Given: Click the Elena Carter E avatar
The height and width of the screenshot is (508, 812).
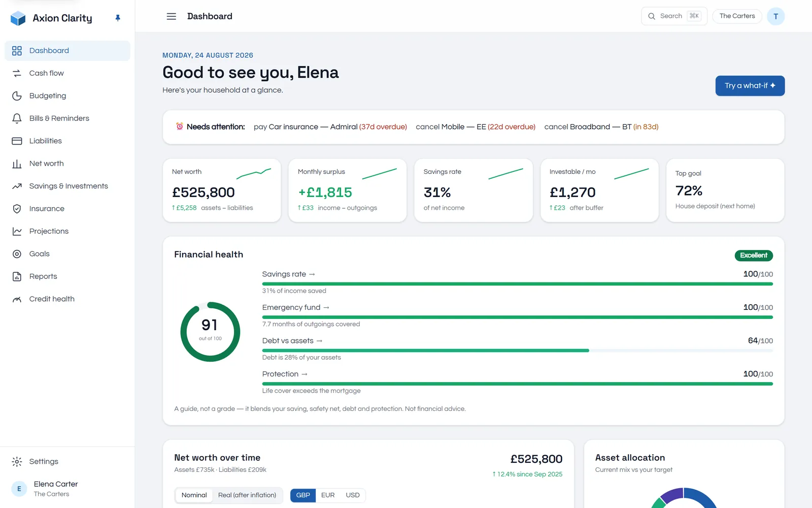Looking at the screenshot, I should click(19, 489).
